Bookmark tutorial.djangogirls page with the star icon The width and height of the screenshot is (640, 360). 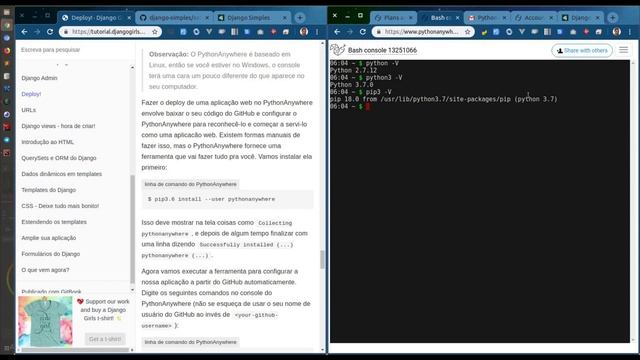(x=155, y=32)
